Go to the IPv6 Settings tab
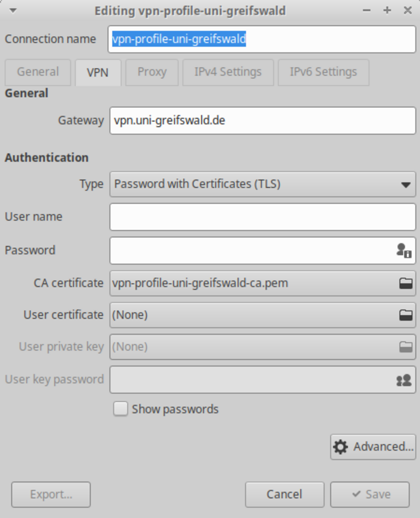The height and width of the screenshot is (518, 420). coord(323,72)
